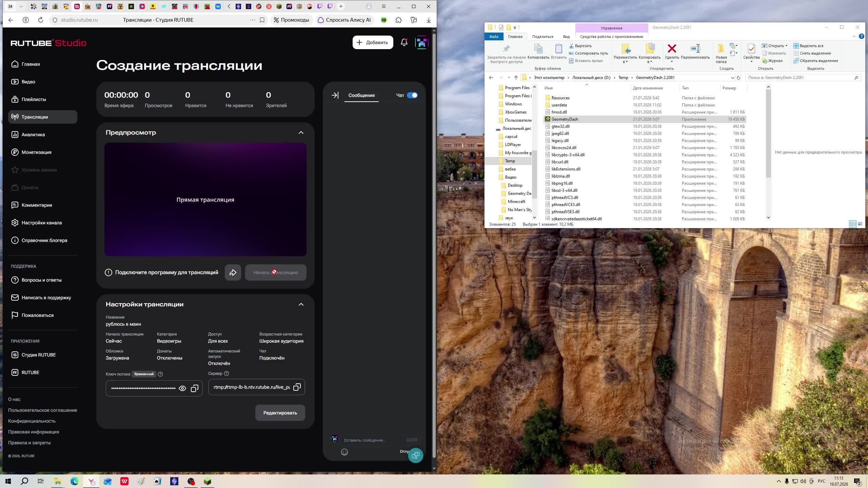The width and height of the screenshot is (868, 488).
Task: Open browser tab list dropdown
Action: click(21, 6)
